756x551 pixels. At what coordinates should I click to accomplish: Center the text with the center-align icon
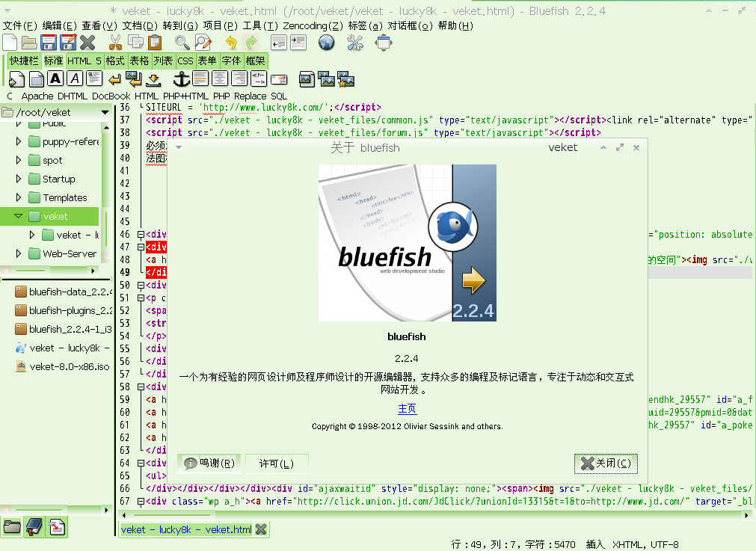pos(220,79)
